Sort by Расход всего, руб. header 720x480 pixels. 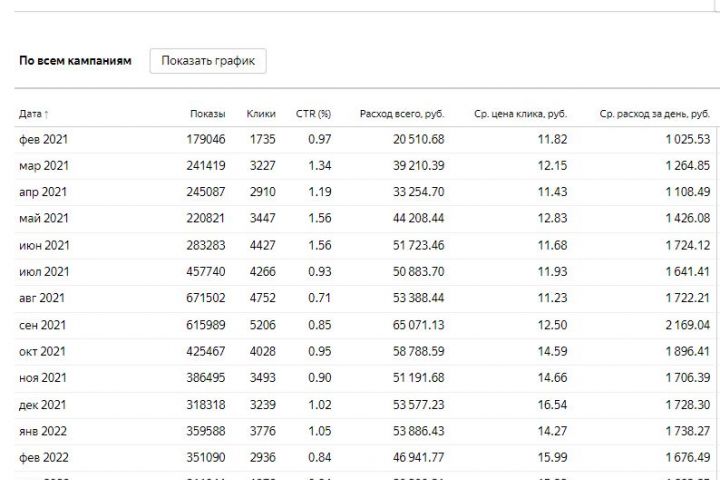402,114
